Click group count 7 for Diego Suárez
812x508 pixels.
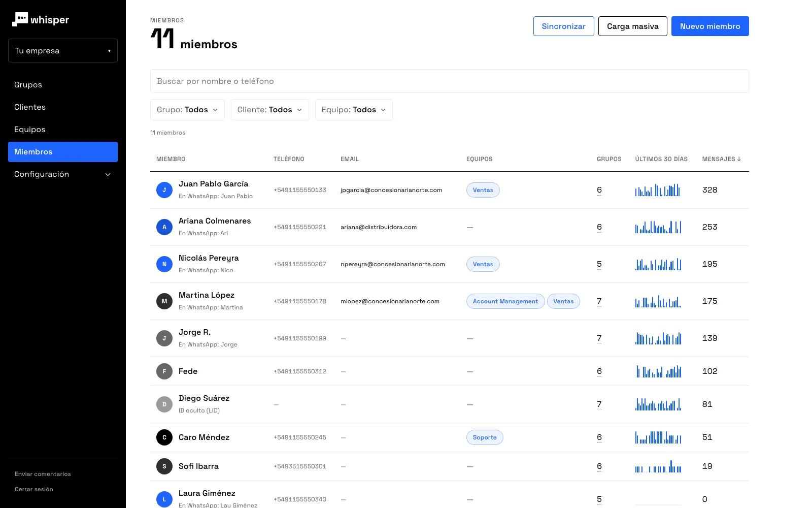point(599,404)
